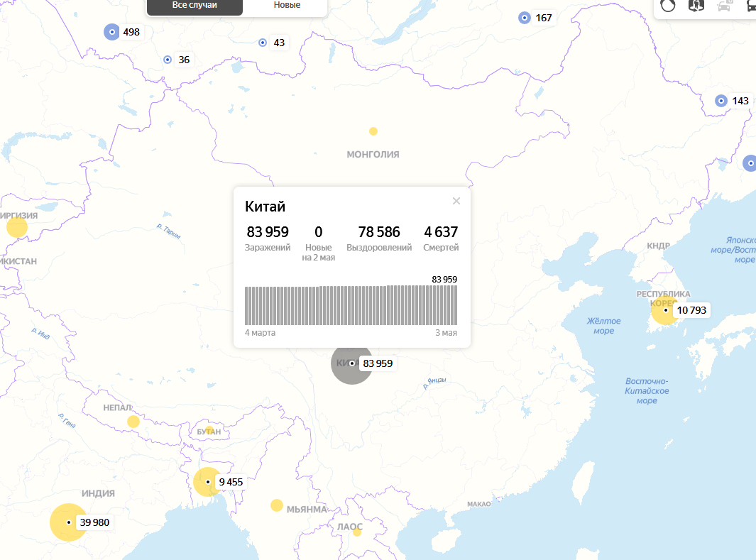Click the "78 586 Выздоровлений" recoveries figure
This screenshot has height=560, width=756.
tap(379, 238)
